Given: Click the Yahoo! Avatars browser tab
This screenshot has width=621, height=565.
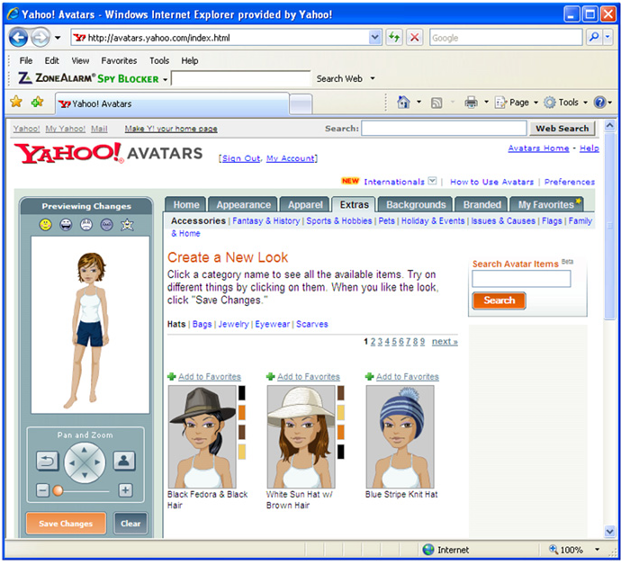Looking at the screenshot, I should [172, 104].
